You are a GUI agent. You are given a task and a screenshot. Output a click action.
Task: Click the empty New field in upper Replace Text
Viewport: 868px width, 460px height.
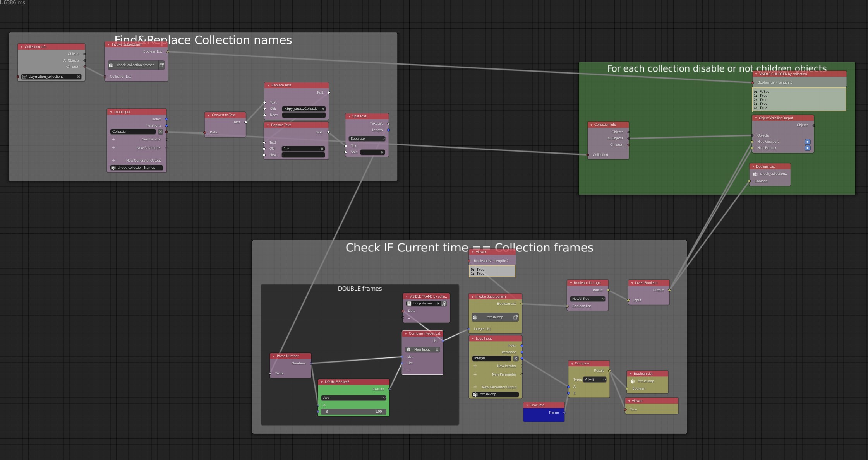(x=304, y=115)
